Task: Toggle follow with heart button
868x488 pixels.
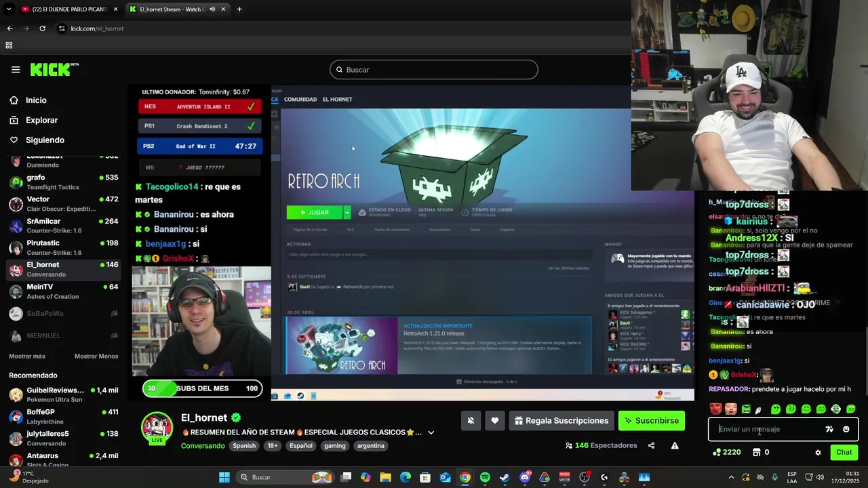Action: pyautogui.click(x=495, y=421)
